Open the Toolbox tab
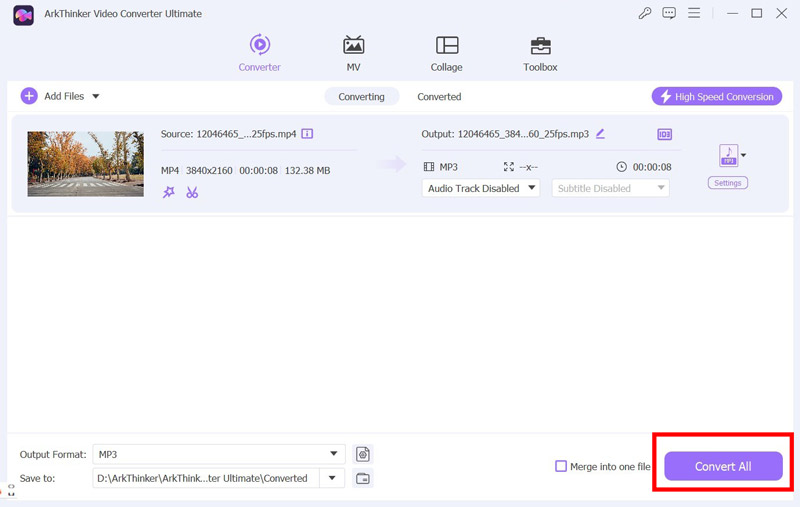 coord(540,53)
